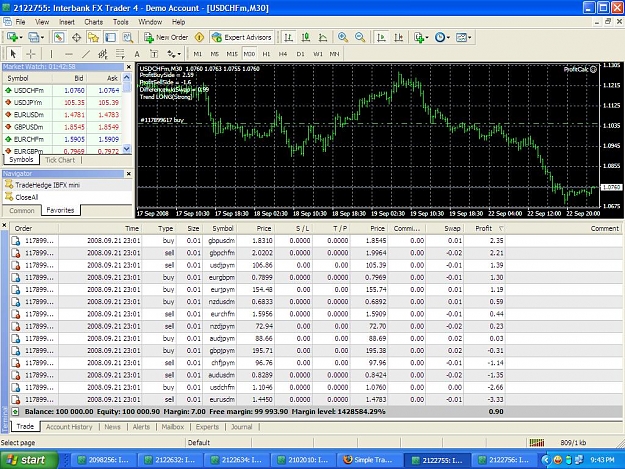Select timeframe W1 button
625x469 pixels.
tap(318, 54)
